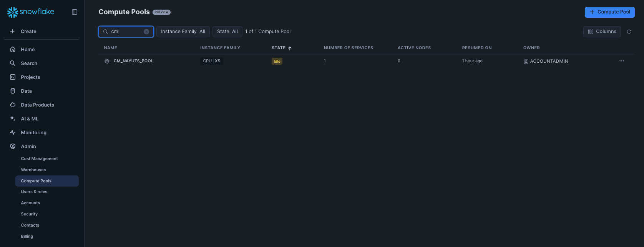Click the '1 hour ago' resumed value
This screenshot has width=644, height=247.
[x=472, y=61]
